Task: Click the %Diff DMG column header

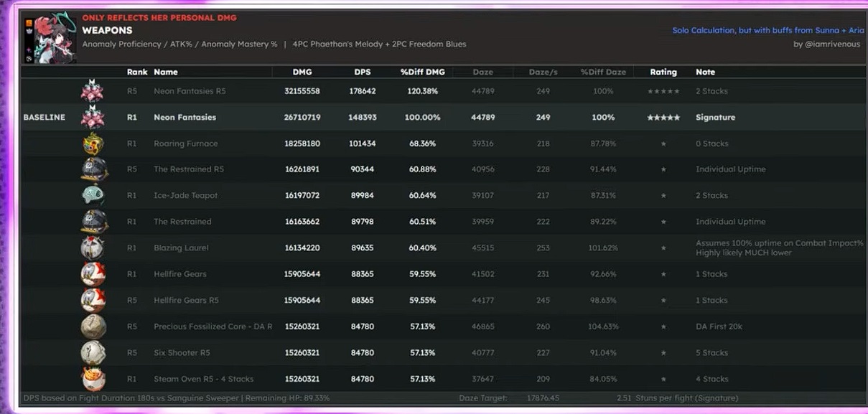Action: point(423,72)
